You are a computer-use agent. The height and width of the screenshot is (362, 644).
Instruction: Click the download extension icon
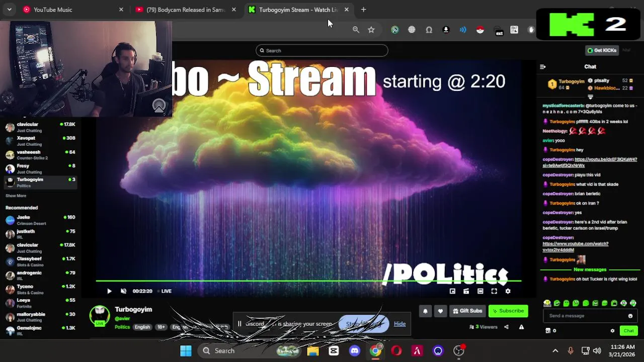coord(446,30)
